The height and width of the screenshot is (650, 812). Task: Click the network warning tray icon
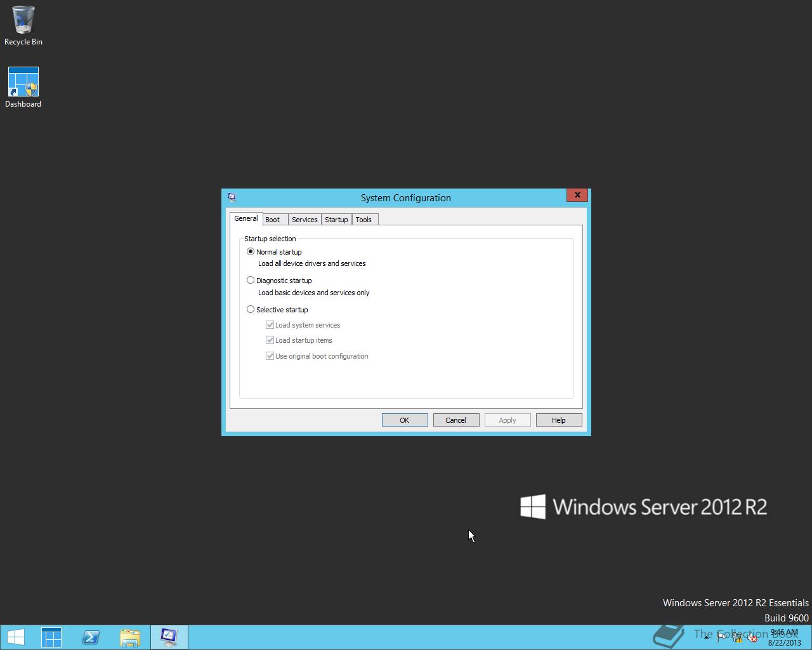[737, 637]
